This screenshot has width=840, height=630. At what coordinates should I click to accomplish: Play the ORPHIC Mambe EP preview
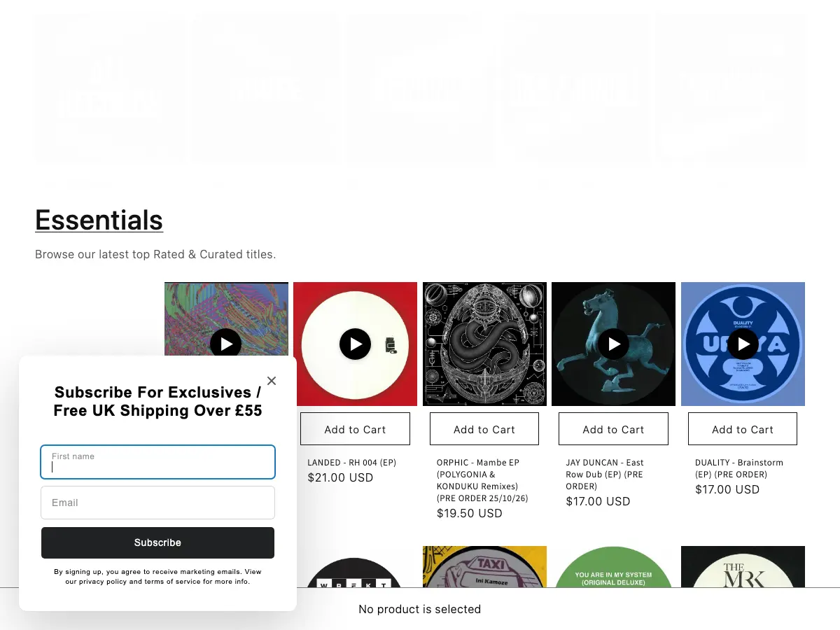[x=484, y=344]
